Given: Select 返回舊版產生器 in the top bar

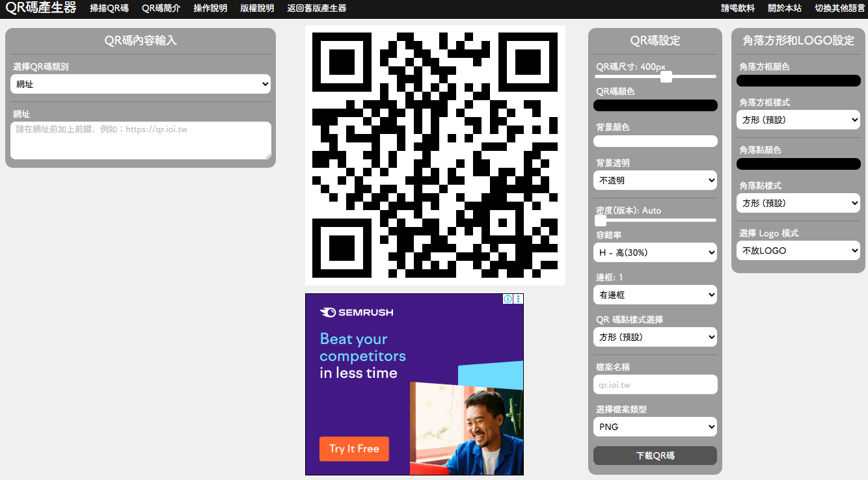Looking at the screenshot, I should 317,8.
